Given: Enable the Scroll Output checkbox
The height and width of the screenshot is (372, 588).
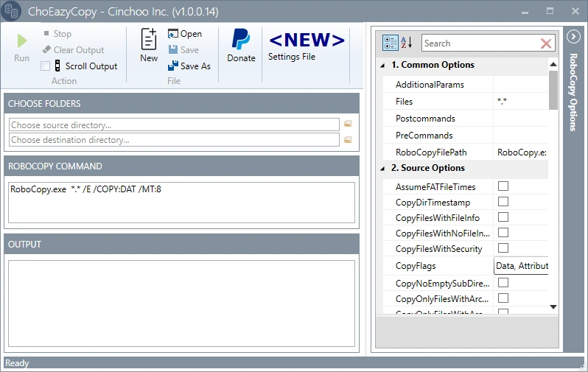Looking at the screenshot, I should [46, 66].
